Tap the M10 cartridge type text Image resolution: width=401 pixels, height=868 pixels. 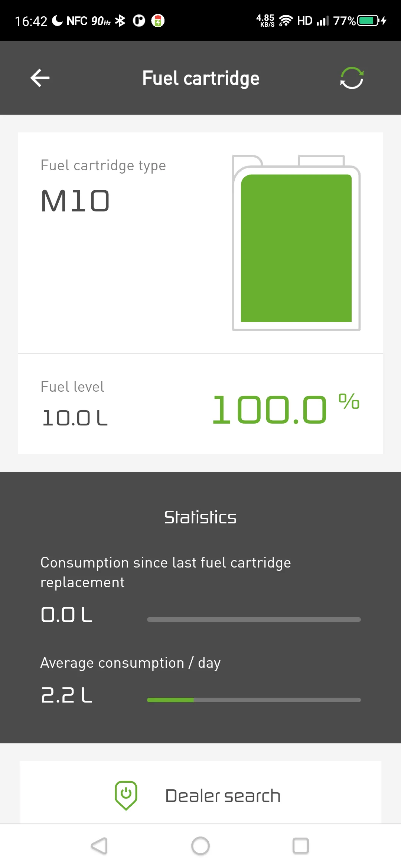tap(75, 201)
